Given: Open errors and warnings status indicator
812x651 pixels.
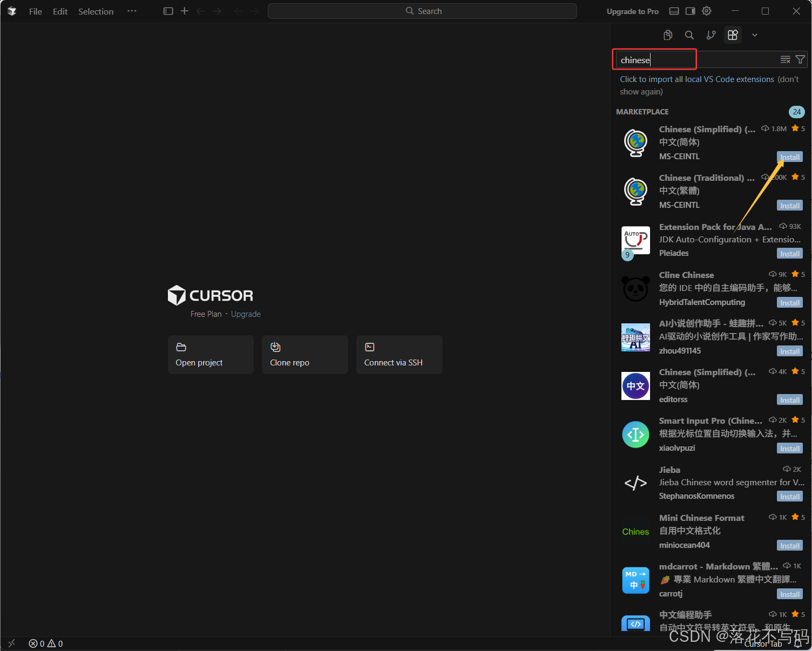Looking at the screenshot, I should point(46,643).
